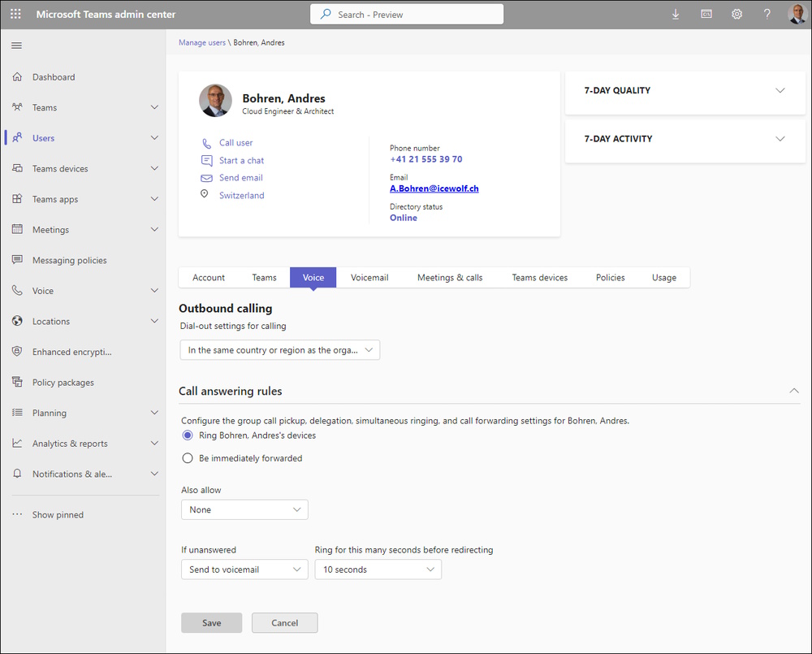The image size is (812, 654).
Task: Switch to the Teams tab
Action: 264,277
